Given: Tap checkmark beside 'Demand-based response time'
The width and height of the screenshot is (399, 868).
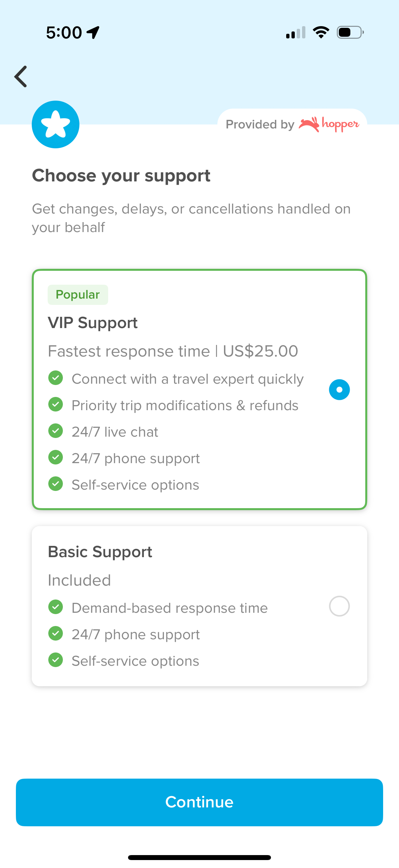Looking at the screenshot, I should pos(56,607).
